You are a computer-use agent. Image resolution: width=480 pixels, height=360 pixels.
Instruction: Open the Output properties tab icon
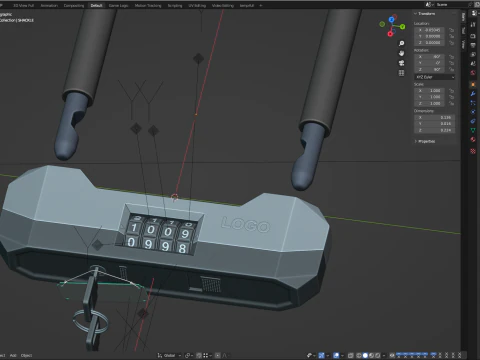pyautogui.click(x=473, y=45)
